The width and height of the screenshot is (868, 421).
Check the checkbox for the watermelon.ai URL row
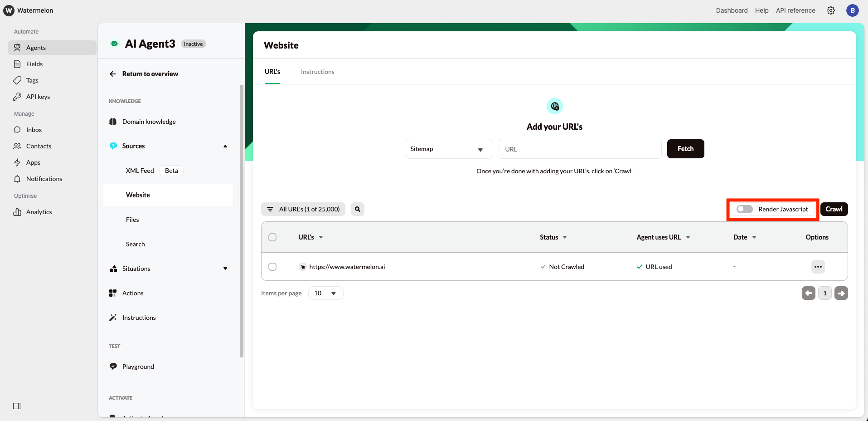(272, 267)
